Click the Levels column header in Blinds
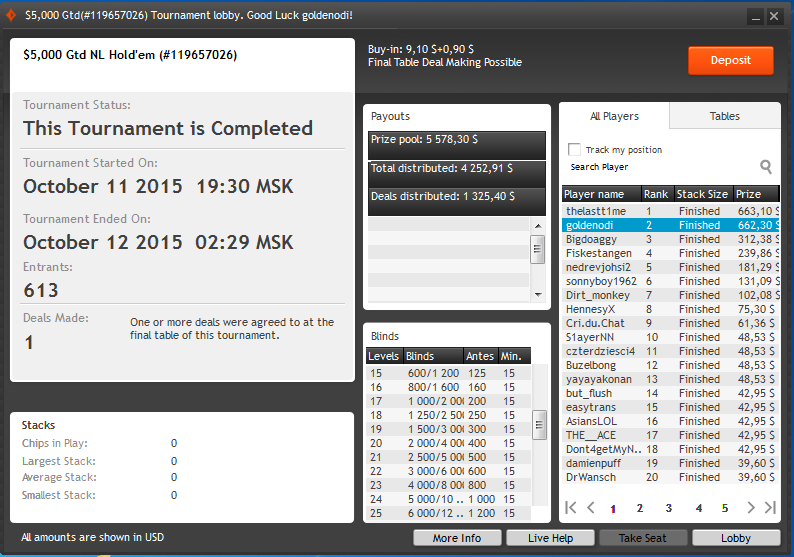This screenshot has width=794, height=557. pyautogui.click(x=384, y=356)
